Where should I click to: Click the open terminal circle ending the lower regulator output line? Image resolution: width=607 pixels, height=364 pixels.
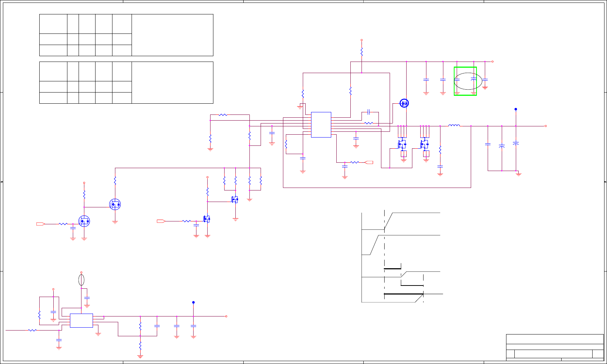226,316
